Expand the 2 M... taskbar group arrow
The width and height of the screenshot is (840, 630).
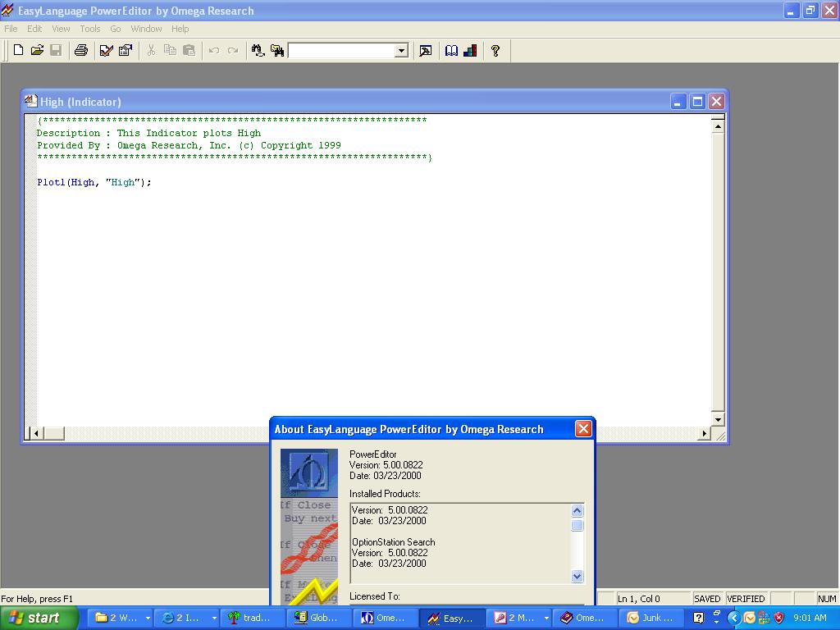coord(546,618)
